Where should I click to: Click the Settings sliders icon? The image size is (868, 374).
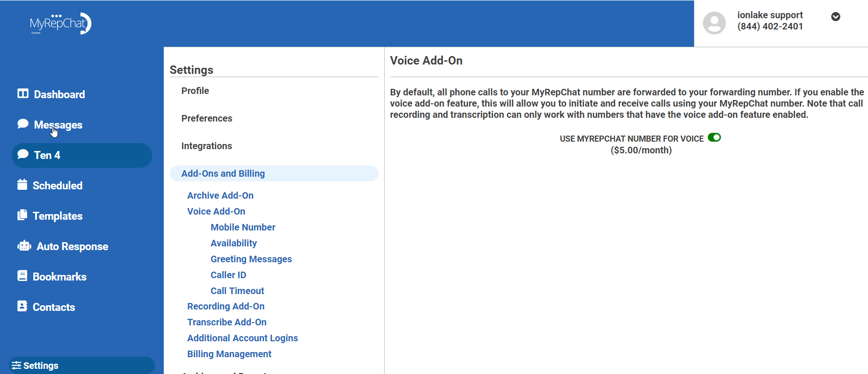pos(16,366)
